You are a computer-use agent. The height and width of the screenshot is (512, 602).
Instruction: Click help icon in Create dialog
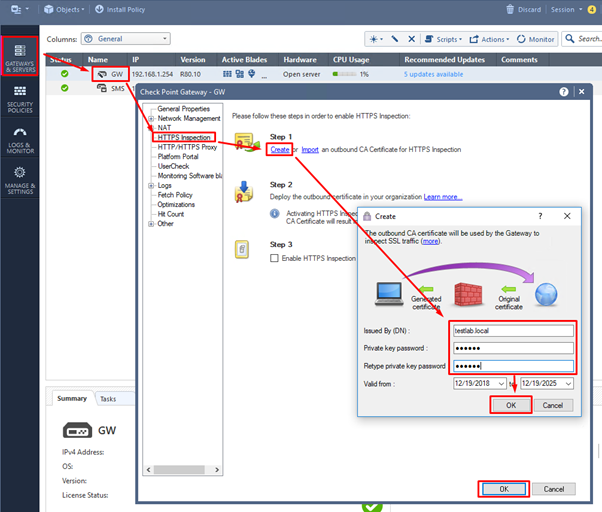tap(540, 215)
